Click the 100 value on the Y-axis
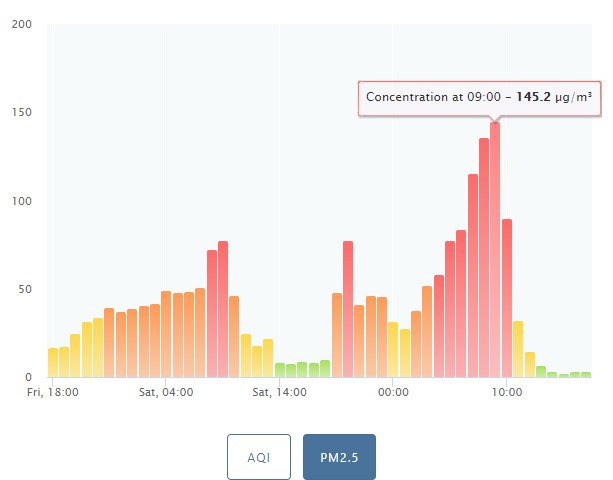613x480 pixels. (22, 201)
